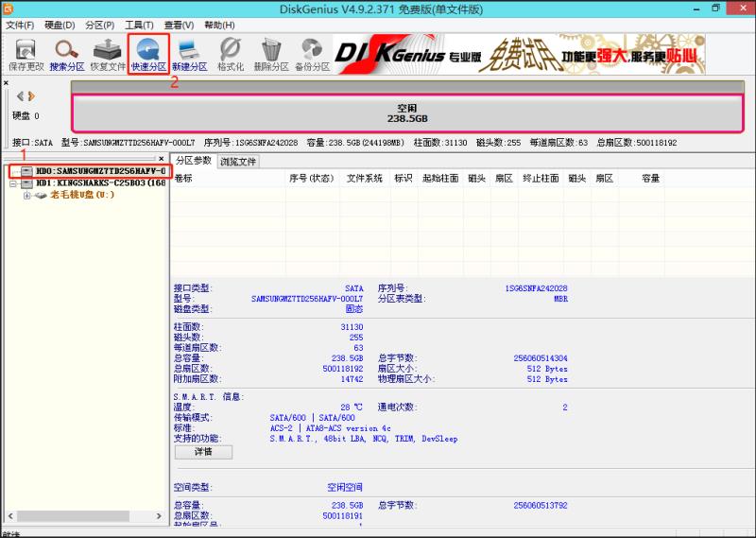Click serial number value 1SG6SNFA242028 in details
756x538 pixels.
(x=536, y=288)
